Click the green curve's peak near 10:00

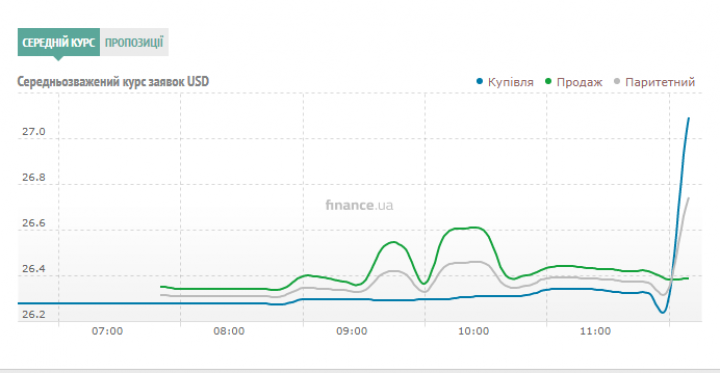click(x=474, y=227)
